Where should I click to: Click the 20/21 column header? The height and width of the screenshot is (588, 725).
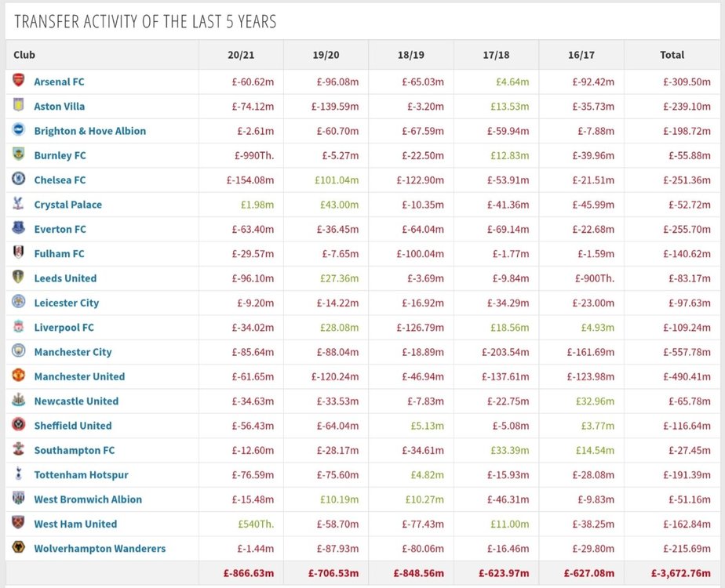pos(241,55)
